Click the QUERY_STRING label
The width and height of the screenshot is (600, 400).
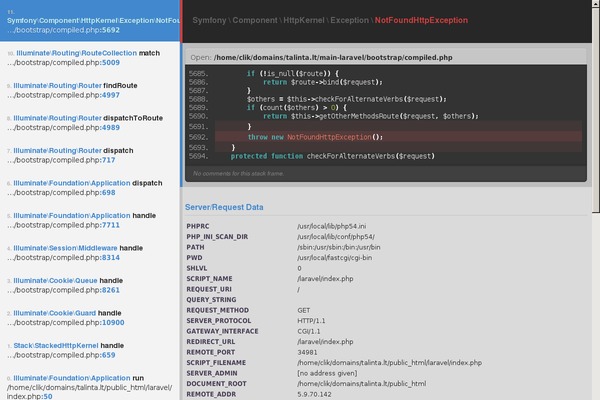click(211, 300)
